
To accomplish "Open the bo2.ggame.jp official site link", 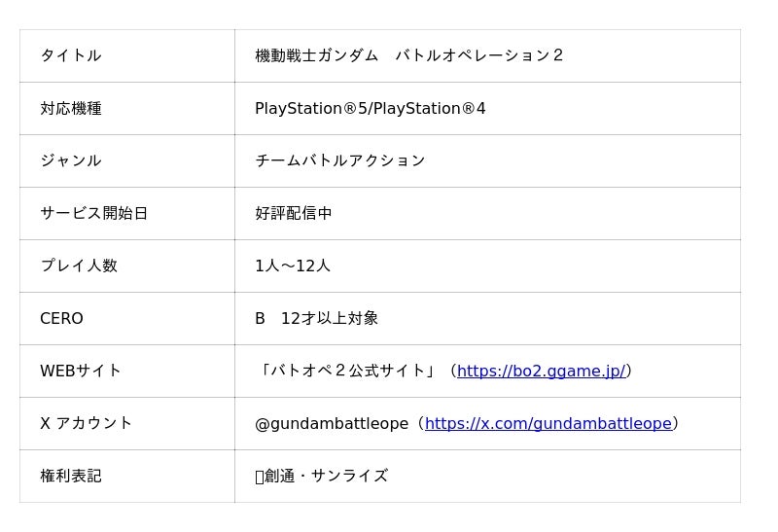I will (541, 371).
